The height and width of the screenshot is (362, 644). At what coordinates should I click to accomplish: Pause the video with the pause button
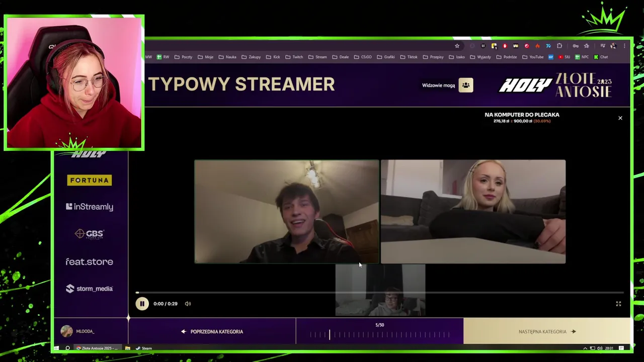pos(142,304)
